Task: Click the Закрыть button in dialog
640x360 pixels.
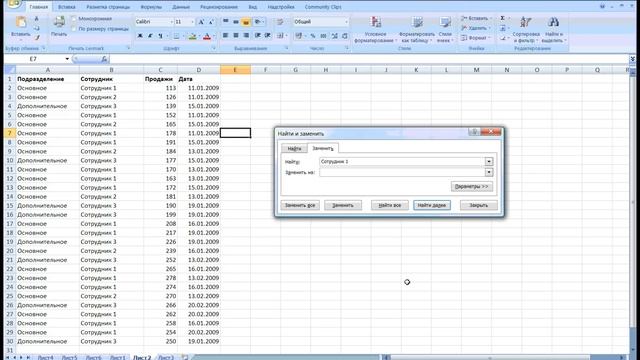Action: [479, 205]
